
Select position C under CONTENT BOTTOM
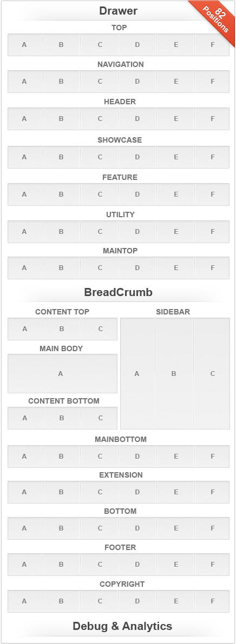click(x=99, y=418)
